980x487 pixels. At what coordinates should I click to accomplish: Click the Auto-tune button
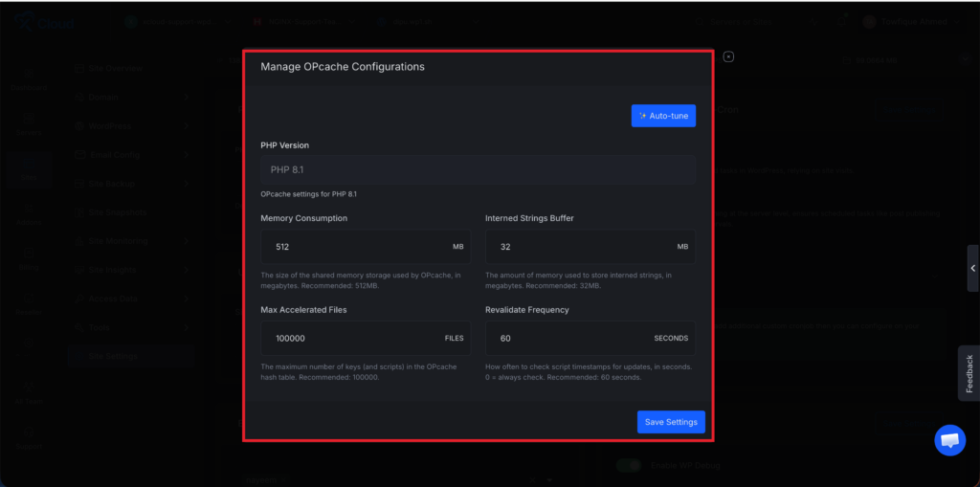pyautogui.click(x=663, y=116)
